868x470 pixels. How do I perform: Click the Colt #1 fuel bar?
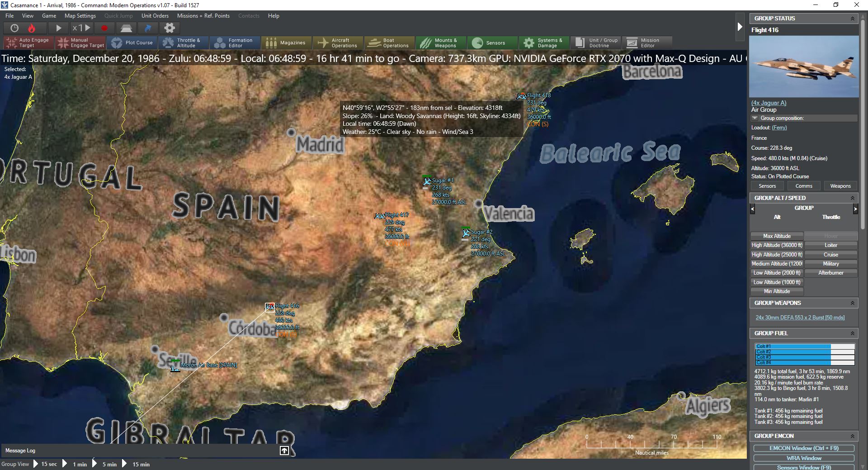tap(805, 347)
